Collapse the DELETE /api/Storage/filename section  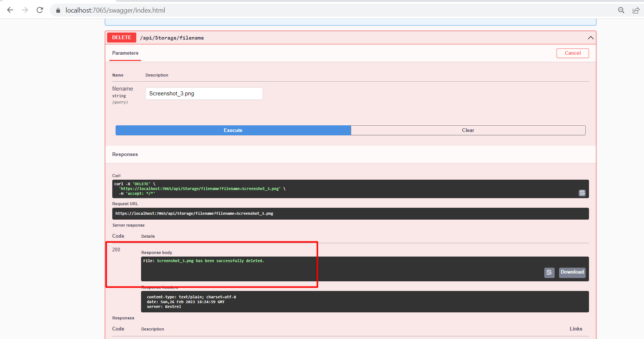[591, 38]
